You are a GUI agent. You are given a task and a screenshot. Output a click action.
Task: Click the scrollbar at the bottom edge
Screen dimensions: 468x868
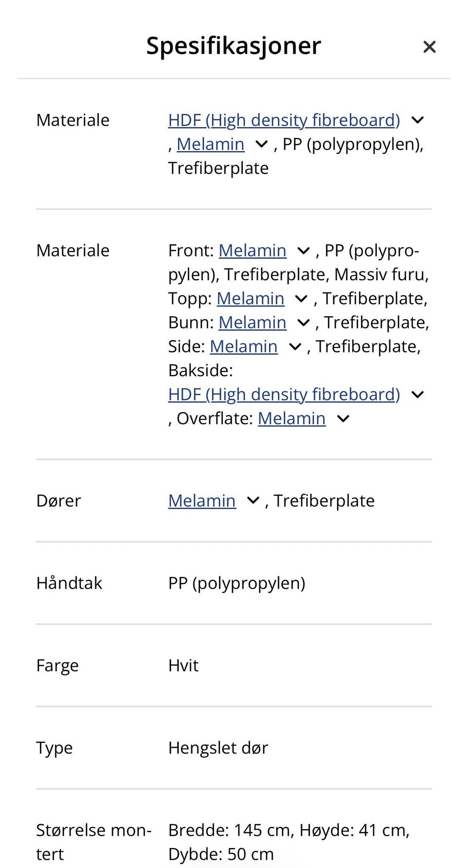click(x=234, y=865)
